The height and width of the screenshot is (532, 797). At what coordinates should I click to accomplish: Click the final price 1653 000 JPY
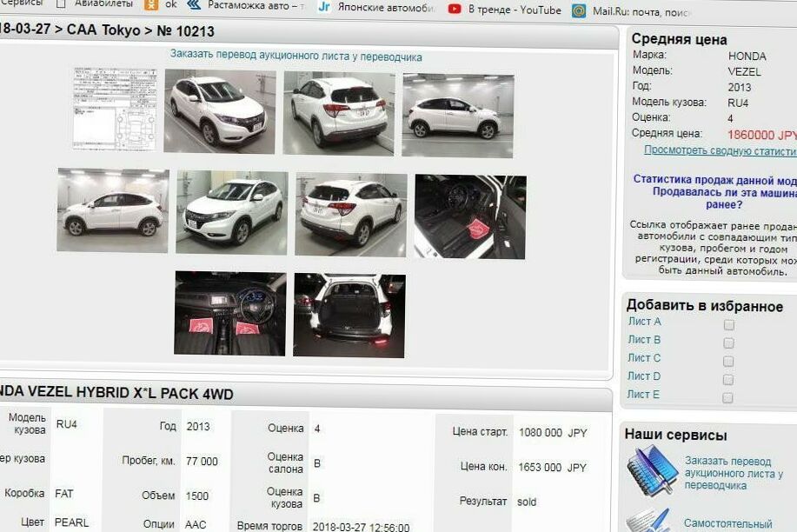[x=552, y=468]
